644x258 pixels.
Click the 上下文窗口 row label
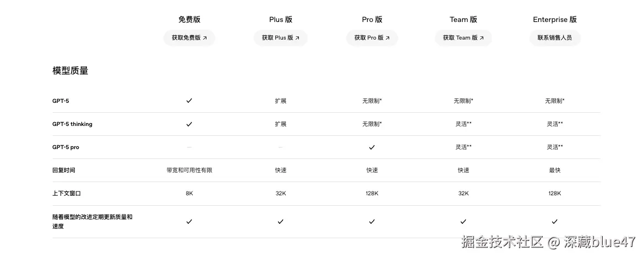pyautogui.click(x=67, y=194)
